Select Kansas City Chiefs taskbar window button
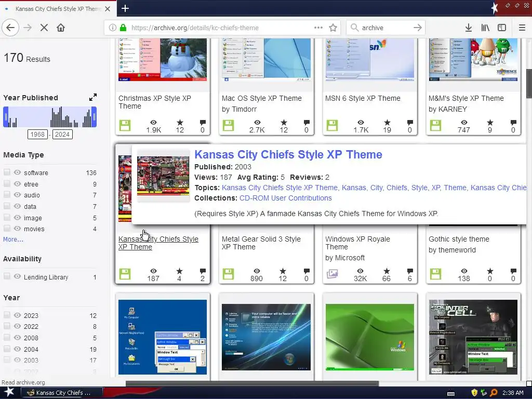Image resolution: width=532 pixels, height=399 pixels. 62,393
